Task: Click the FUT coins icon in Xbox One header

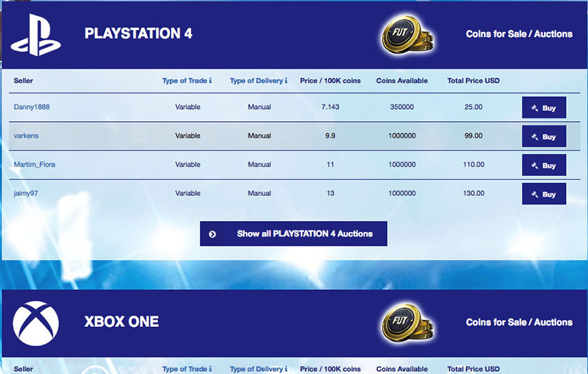Action: 407,323
